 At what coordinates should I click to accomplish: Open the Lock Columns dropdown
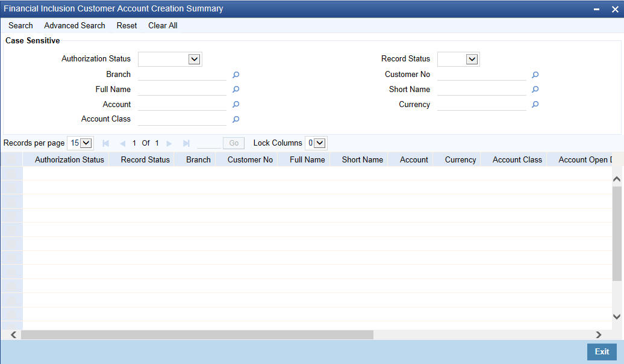[x=316, y=143]
